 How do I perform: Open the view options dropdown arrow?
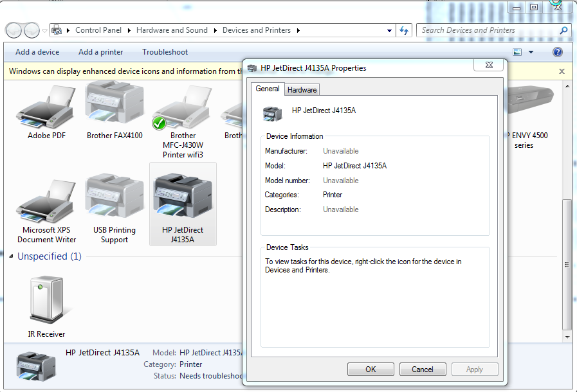531,52
